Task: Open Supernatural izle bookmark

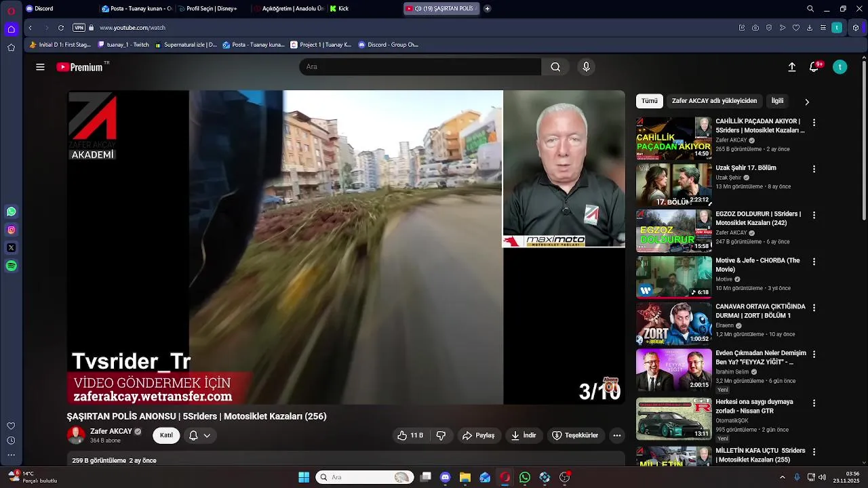Action: [x=186, y=45]
